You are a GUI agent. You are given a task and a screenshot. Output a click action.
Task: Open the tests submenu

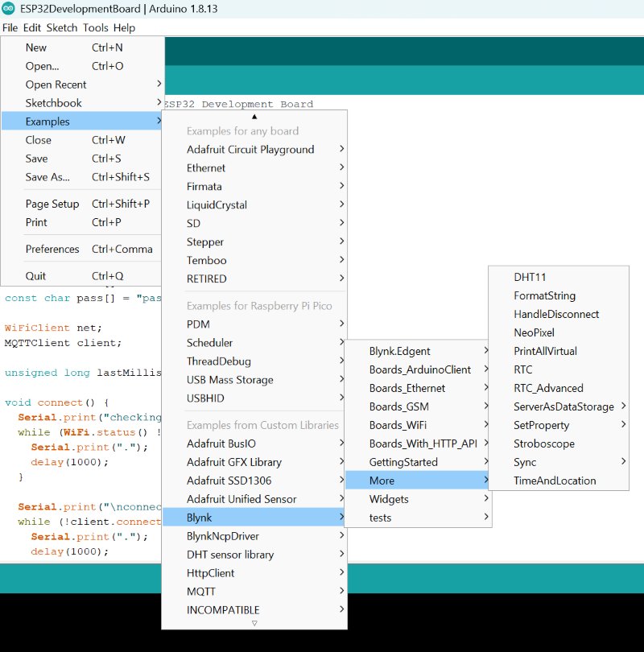(419, 518)
